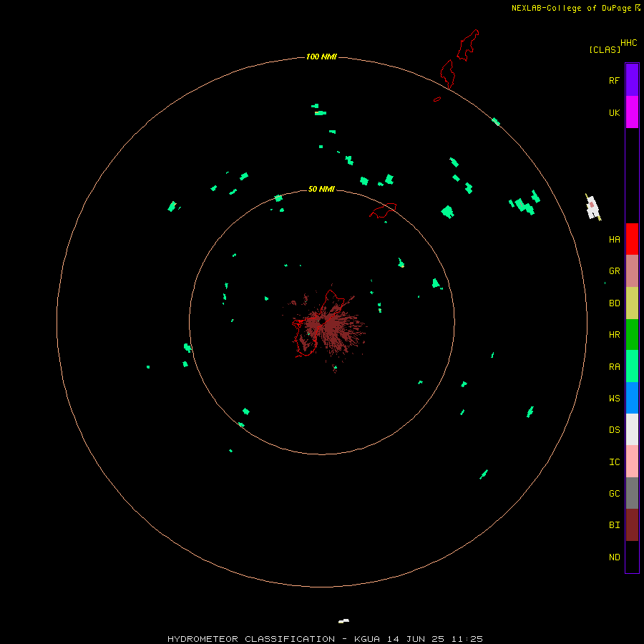Image resolution: width=644 pixels, height=644 pixels.
Task: Click the "RF" legend label
Action: click(x=615, y=81)
